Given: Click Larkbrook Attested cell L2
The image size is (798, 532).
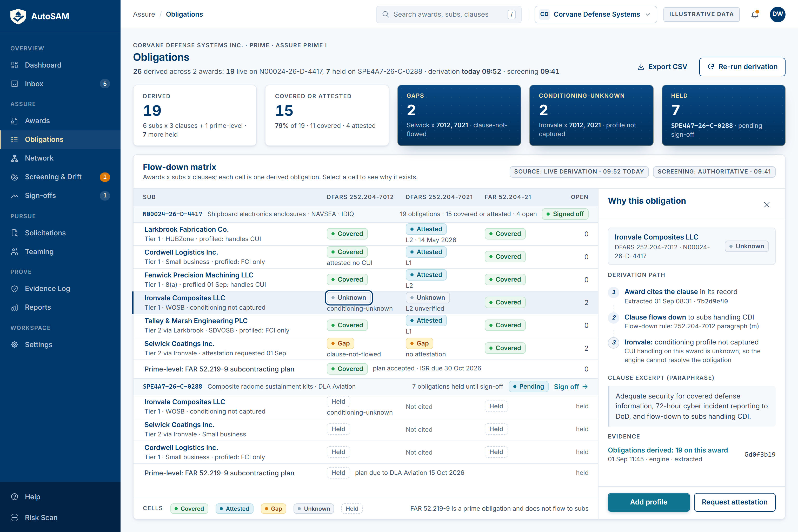Looking at the screenshot, I should point(426,229).
